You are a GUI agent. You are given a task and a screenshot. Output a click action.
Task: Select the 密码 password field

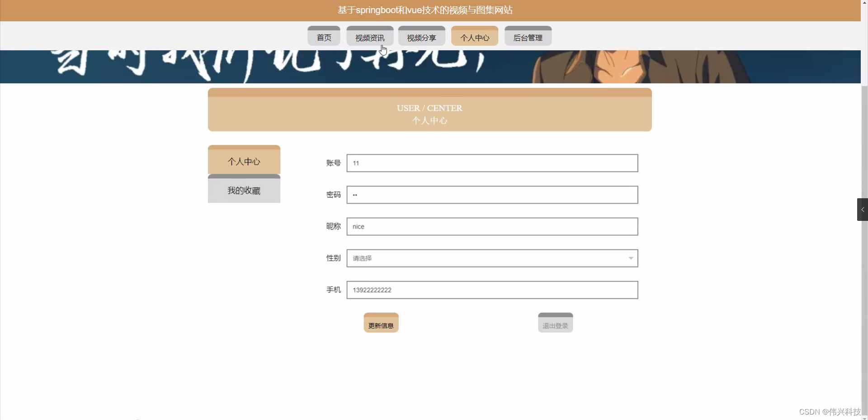pyautogui.click(x=491, y=195)
